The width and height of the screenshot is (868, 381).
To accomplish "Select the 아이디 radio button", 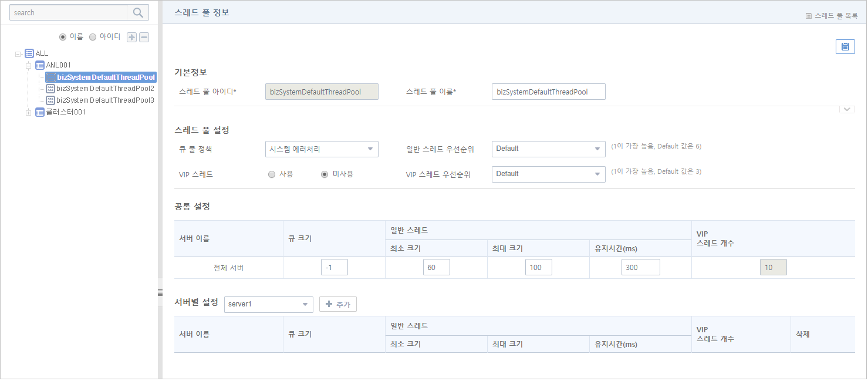I will coord(93,37).
